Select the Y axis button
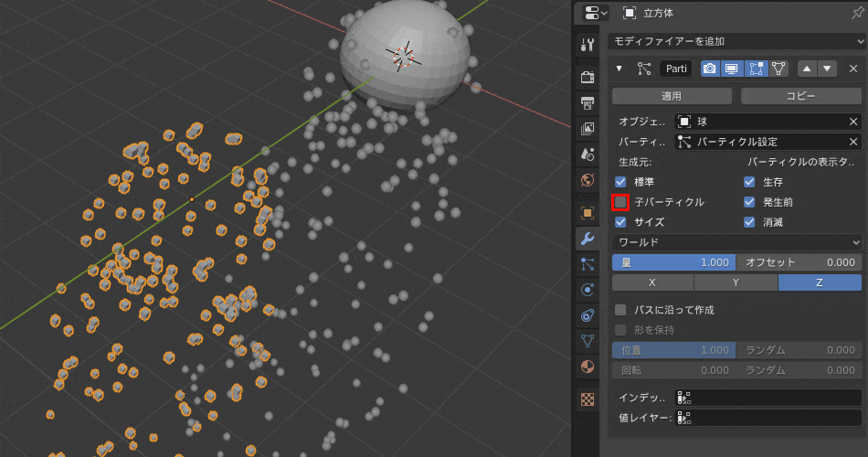 (736, 282)
